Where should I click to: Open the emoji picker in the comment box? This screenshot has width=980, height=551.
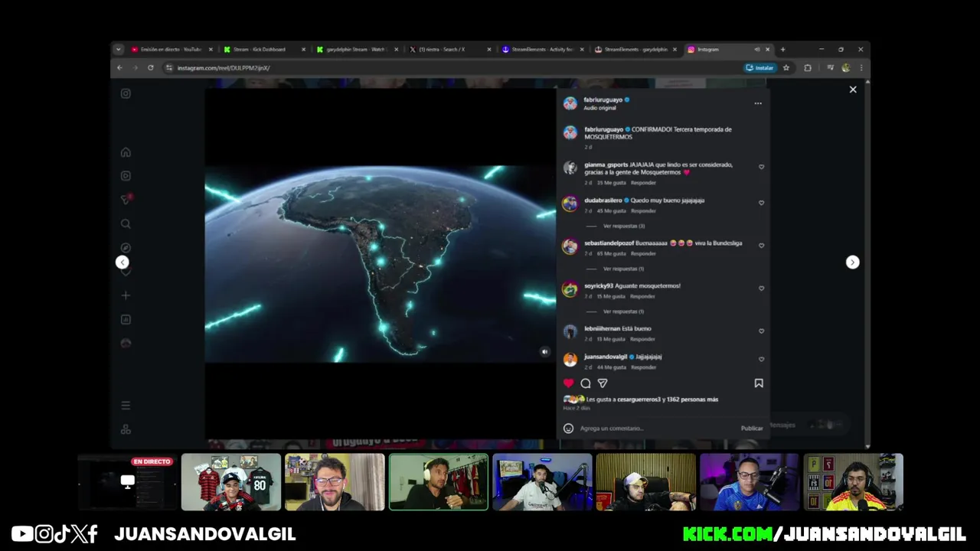click(568, 429)
